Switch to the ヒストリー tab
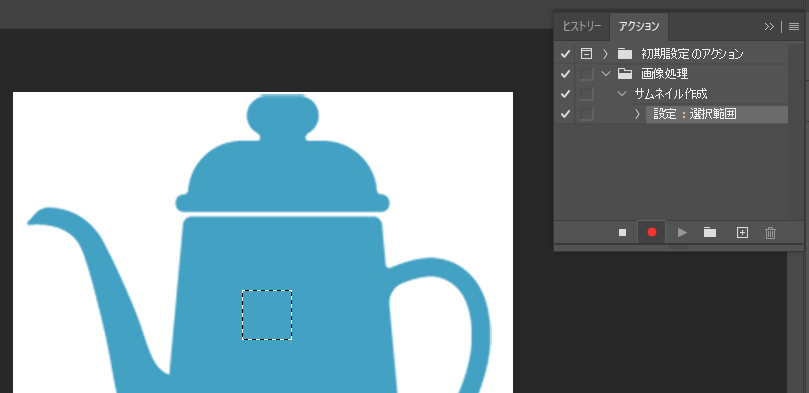The width and height of the screenshot is (809, 393). click(x=581, y=27)
